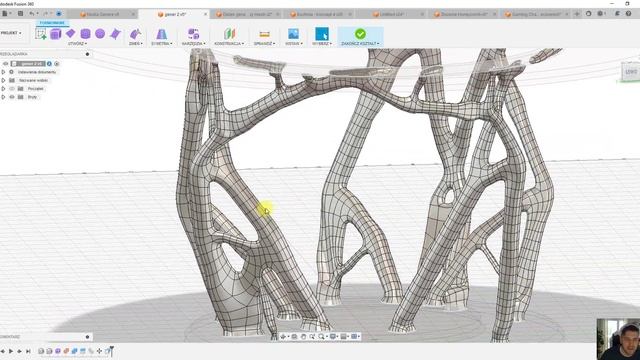Expand Początek node
The image size is (640, 360).
(x=3, y=89)
